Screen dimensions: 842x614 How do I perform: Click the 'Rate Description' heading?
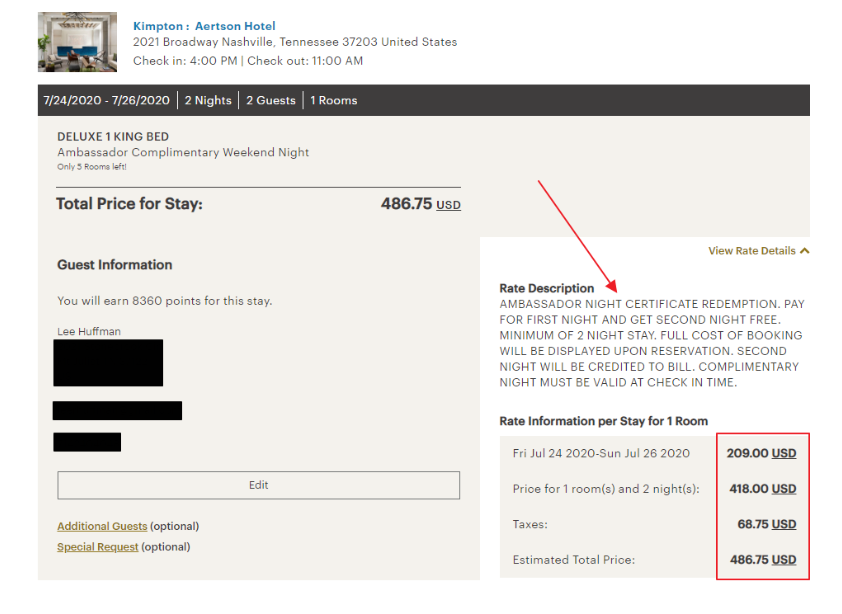coord(547,288)
